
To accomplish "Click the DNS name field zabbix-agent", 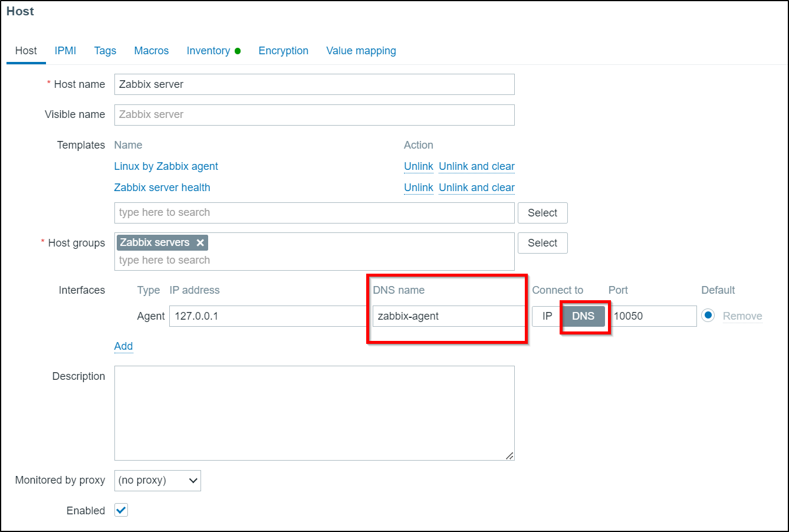I will click(x=449, y=316).
